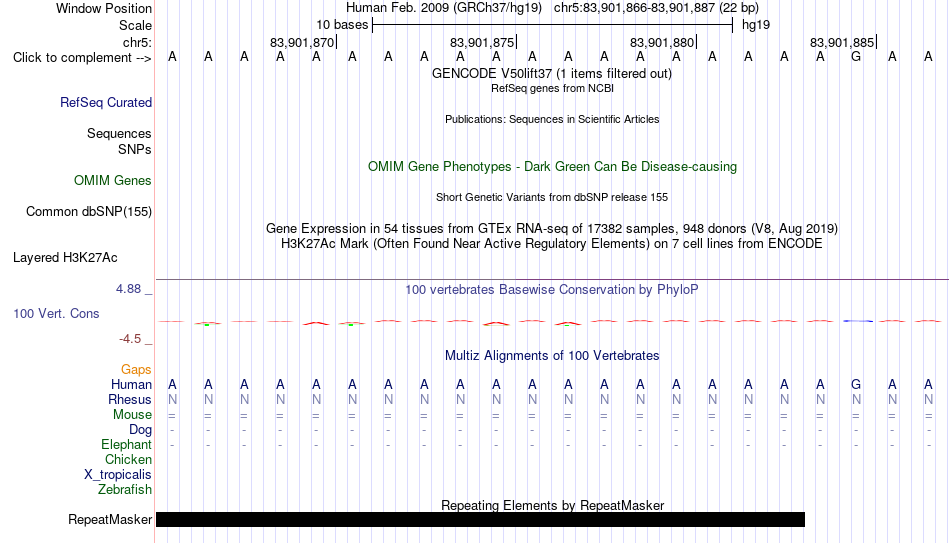Viewport: 950px width, 543px height.
Task: Click the chr5:83,901,866-83,901,887 position text
Action: 656,8
